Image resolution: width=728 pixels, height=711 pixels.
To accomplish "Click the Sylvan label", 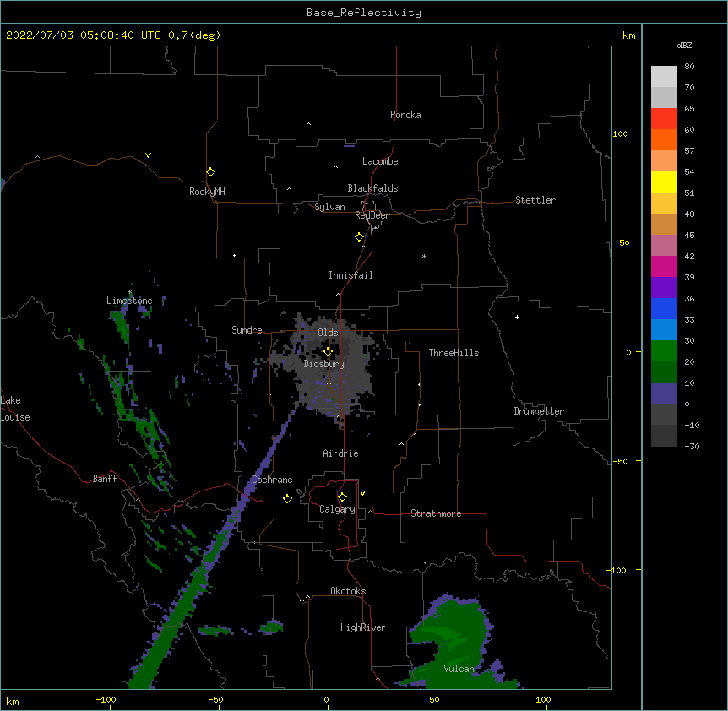I will click(329, 207).
